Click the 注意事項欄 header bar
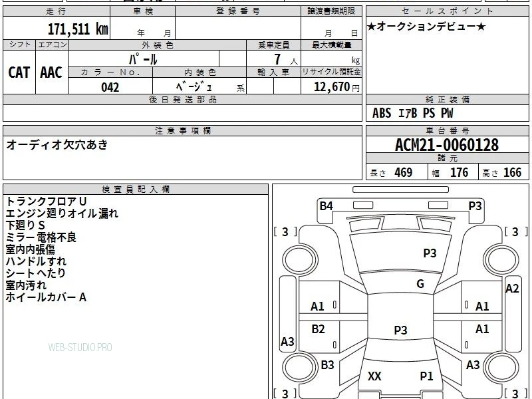 (182, 130)
